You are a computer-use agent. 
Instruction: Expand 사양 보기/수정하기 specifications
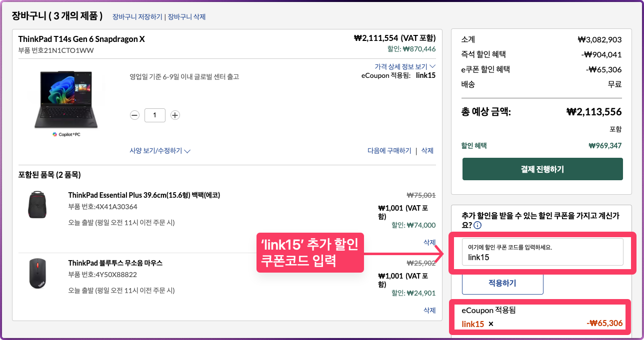pos(160,151)
